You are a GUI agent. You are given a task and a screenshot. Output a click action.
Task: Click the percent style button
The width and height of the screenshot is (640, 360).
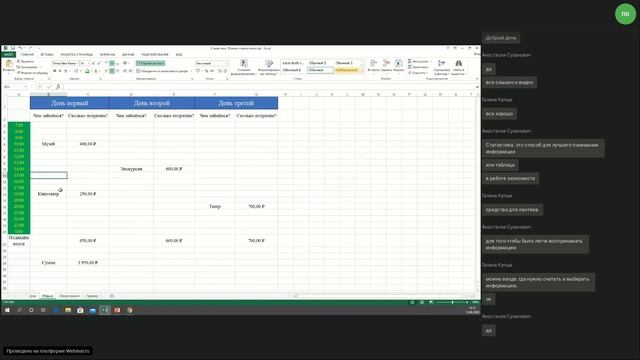pos(207,71)
